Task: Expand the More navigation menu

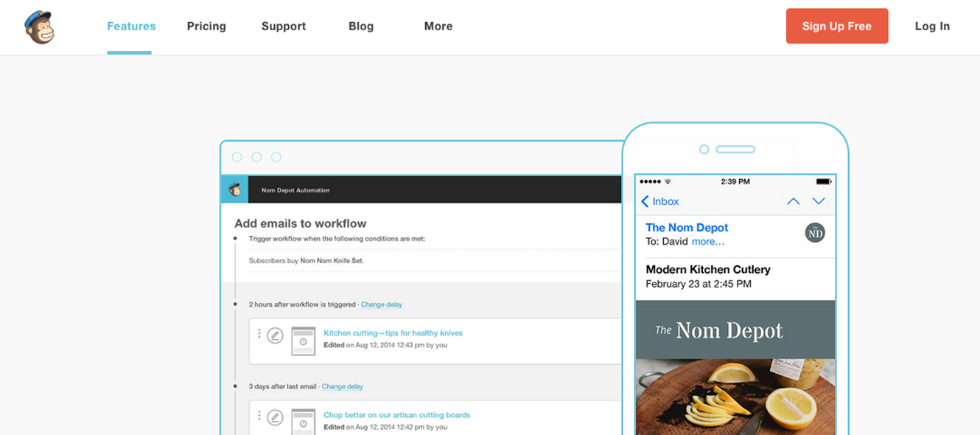Action: pyautogui.click(x=438, y=27)
